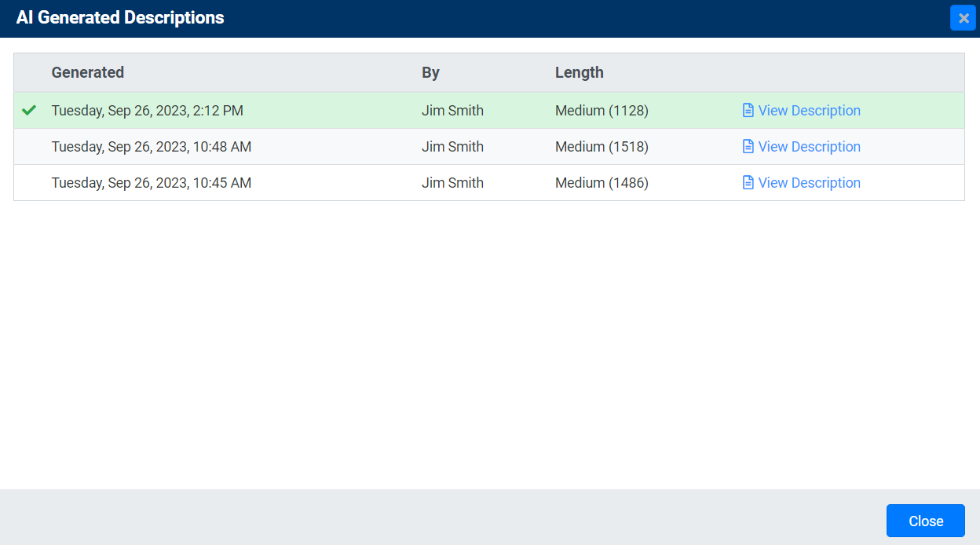Viewport: 980px width, 545px height.
Task: Close the dialog with the X icon
Action: tap(963, 18)
